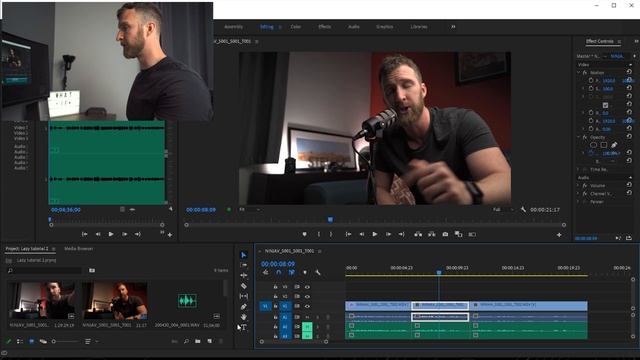Select the Pen tool in the toolbar
The height and width of the screenshot is (360, 640).
click(x=244, y=307)
